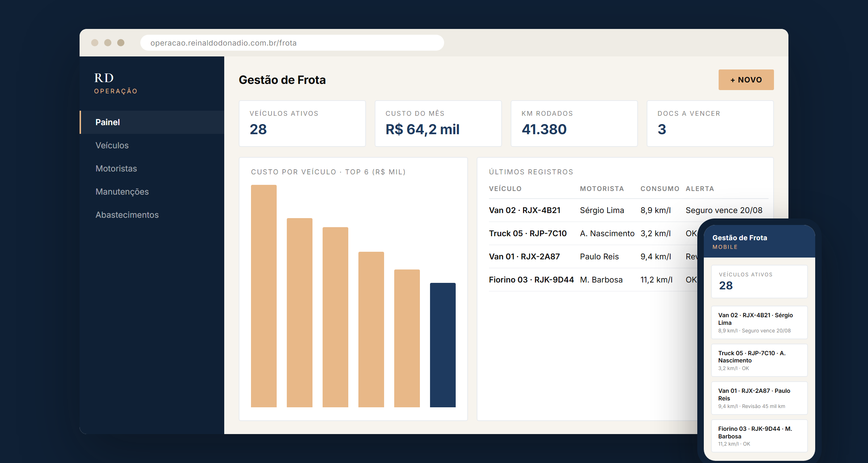The width and height of the screenshot is (868, 463).
Task: Tap the mobile Gestão de Frota header
Action: point(759,242)
